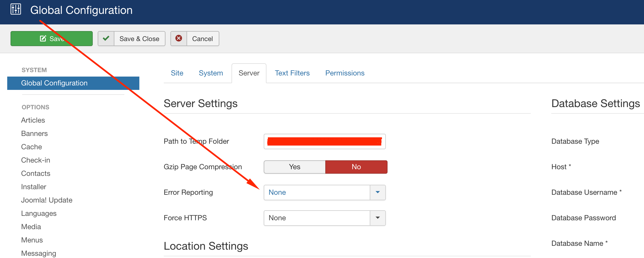The width and height of the screenshot is (644, 258).
Task: Click the red cancel X icon
Action: click(179, 39)
